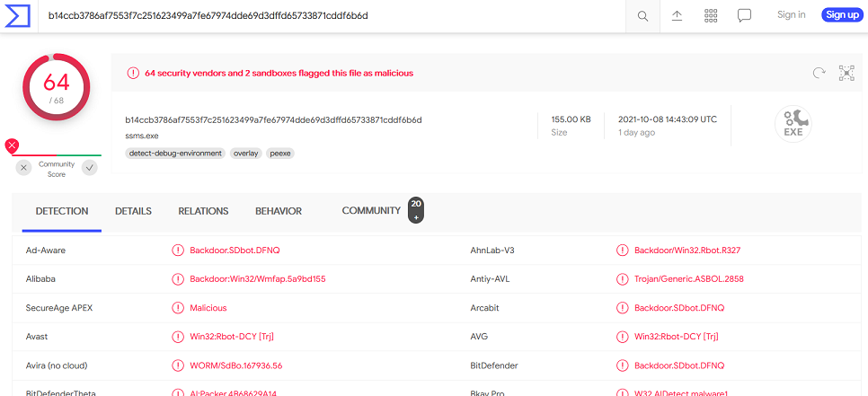This screenshot has width=868, height=396.
Task: Click warning icon for Antiy-AVL detection
Action: 622,279
